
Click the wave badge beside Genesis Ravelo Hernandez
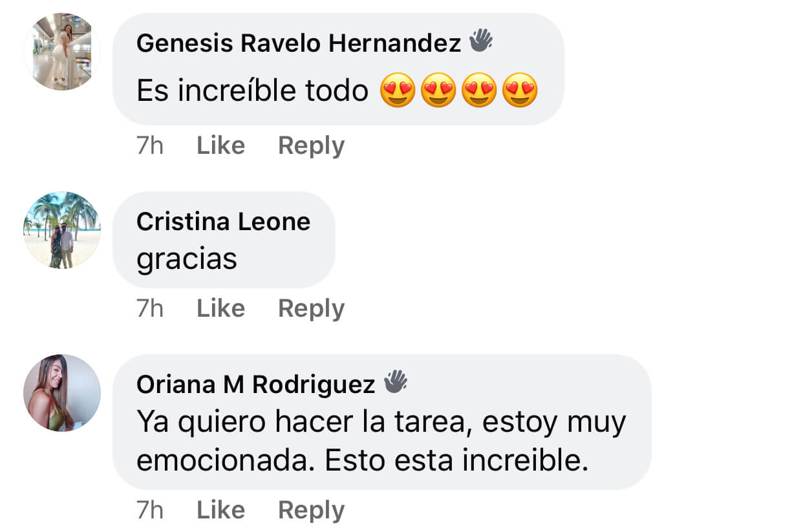480,42
